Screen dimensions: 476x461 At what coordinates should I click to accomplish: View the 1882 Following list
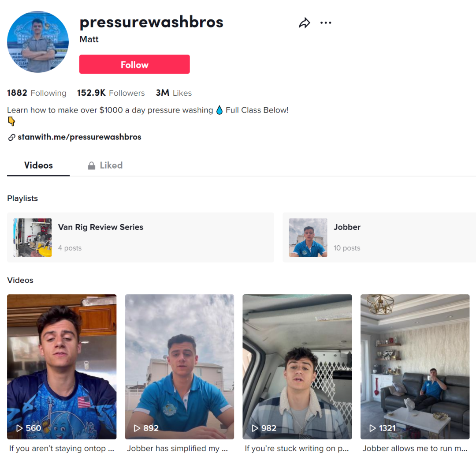pyautogui.click(x=37, y=93)
